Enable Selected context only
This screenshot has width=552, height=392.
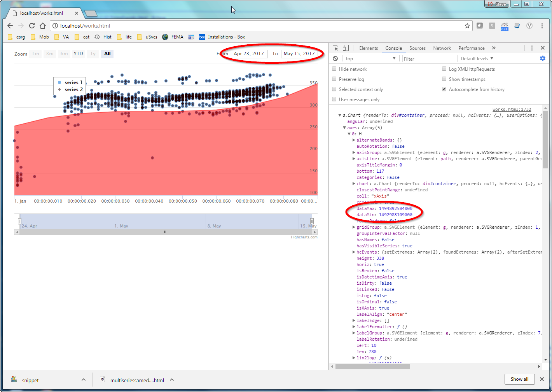334,89
